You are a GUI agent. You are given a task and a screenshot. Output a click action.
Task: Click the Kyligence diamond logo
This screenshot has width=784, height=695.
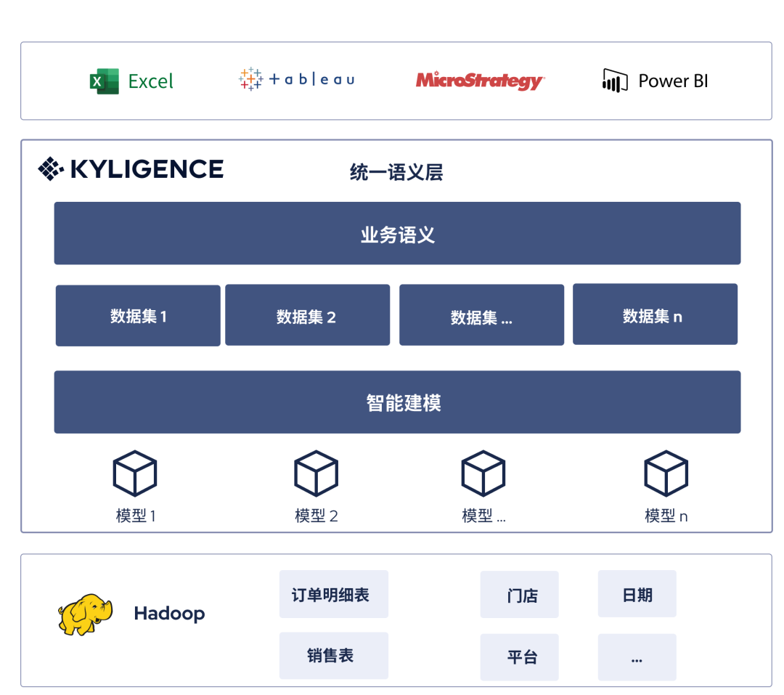point(51,168)
